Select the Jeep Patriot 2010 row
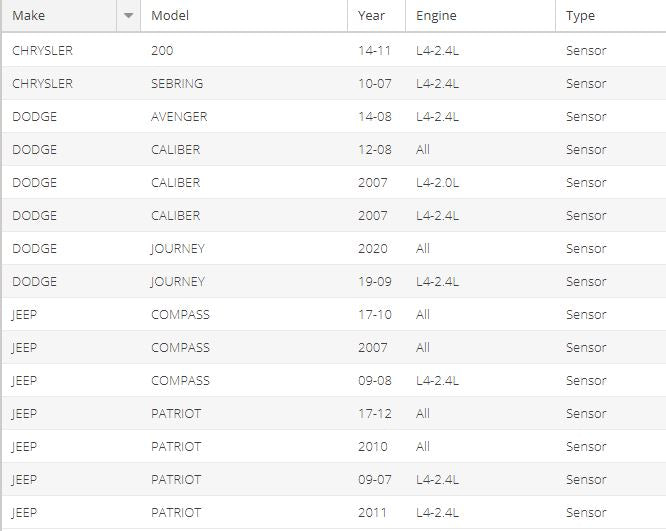This screenshot has width=666, height=531. coord(334,446)
